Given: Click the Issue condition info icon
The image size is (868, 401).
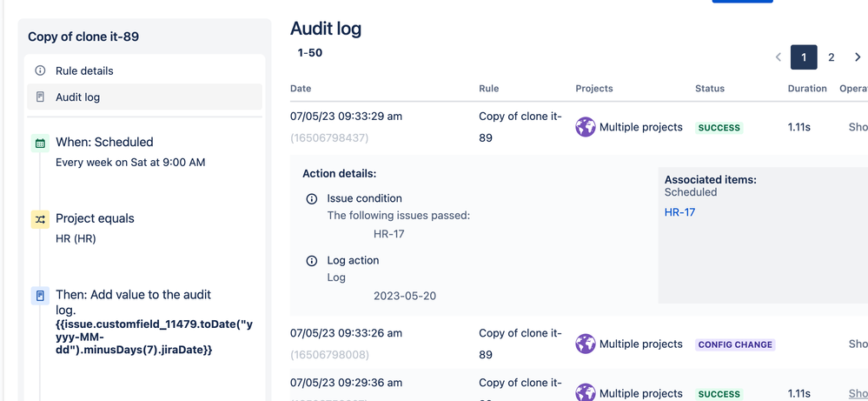Looking at the screenshot, I should click(x=312, y=199).
